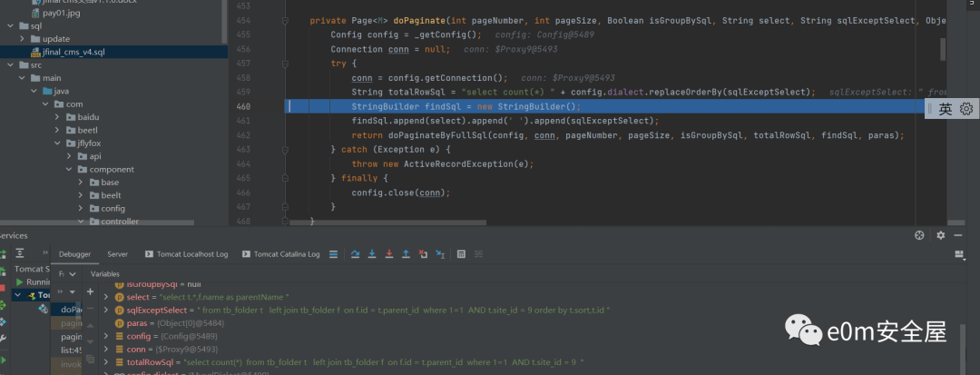The image size is (980, 375).
Task: Expand the beetl package
Action: click(57, 130)
